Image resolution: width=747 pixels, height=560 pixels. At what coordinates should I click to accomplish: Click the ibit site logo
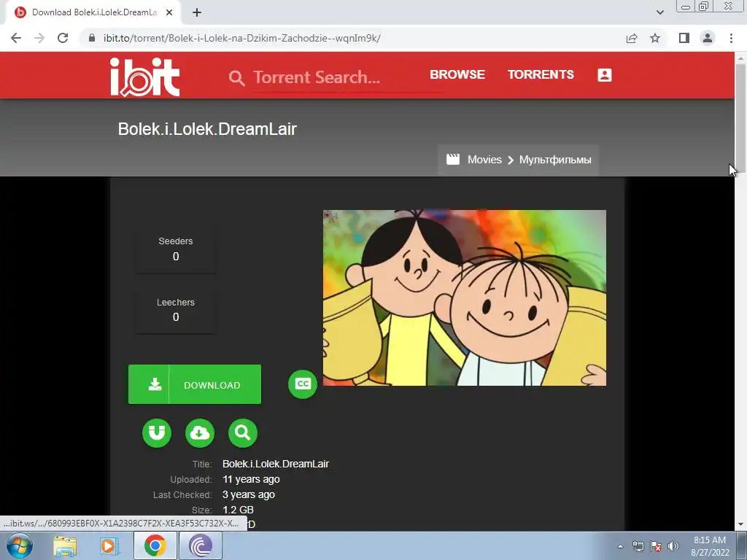145,77
